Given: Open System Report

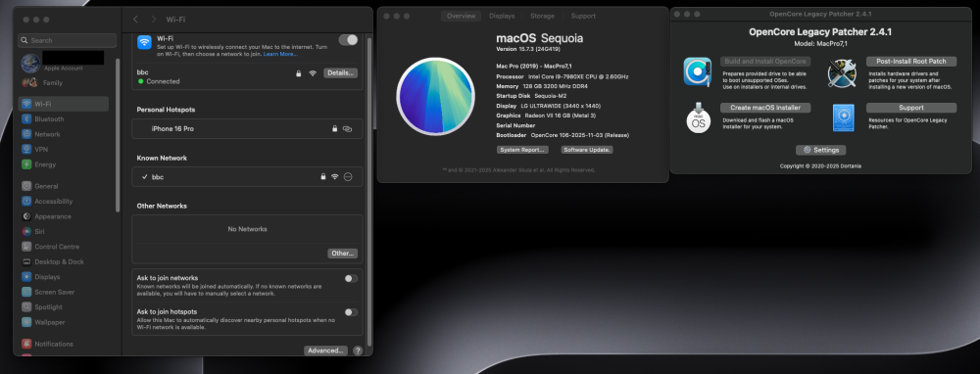Looking at the screenshot, I should pyautogui.click(x=522, y=150).
